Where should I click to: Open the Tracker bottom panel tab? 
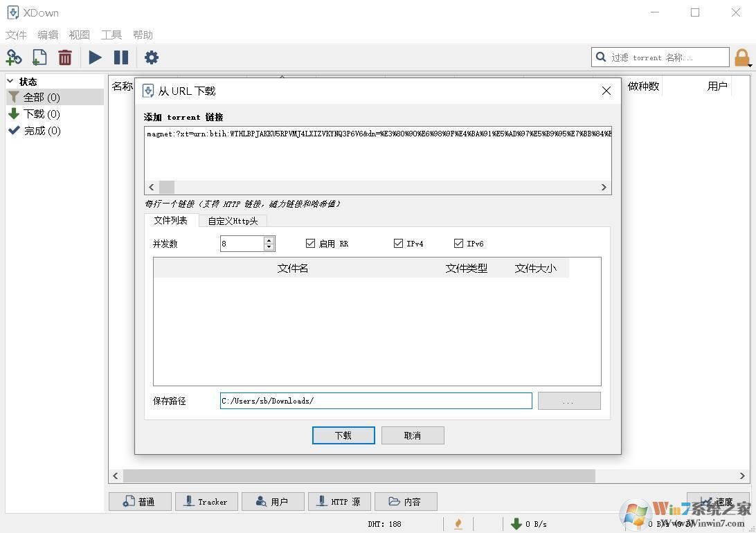tap(206, 502)
